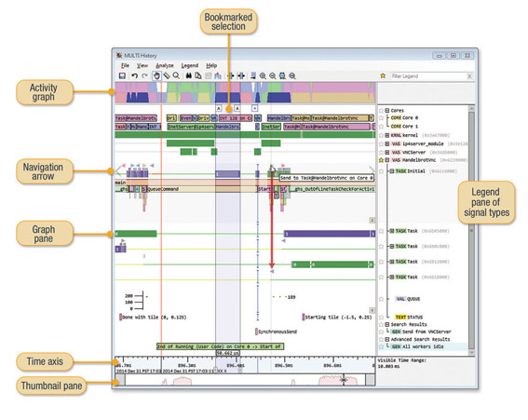Select the ruler measure tool
This screenshot has width=528, height=420.
(x=167, y=75)
